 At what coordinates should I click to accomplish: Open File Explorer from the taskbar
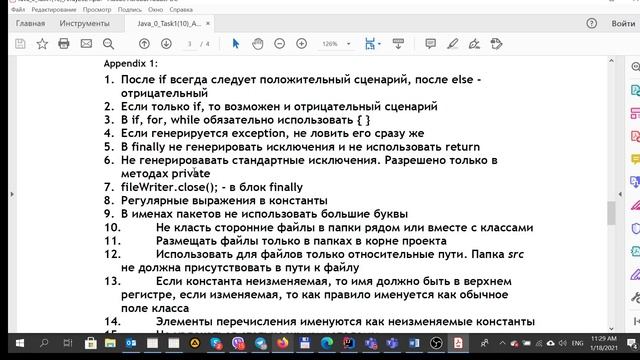click(110, 343)
